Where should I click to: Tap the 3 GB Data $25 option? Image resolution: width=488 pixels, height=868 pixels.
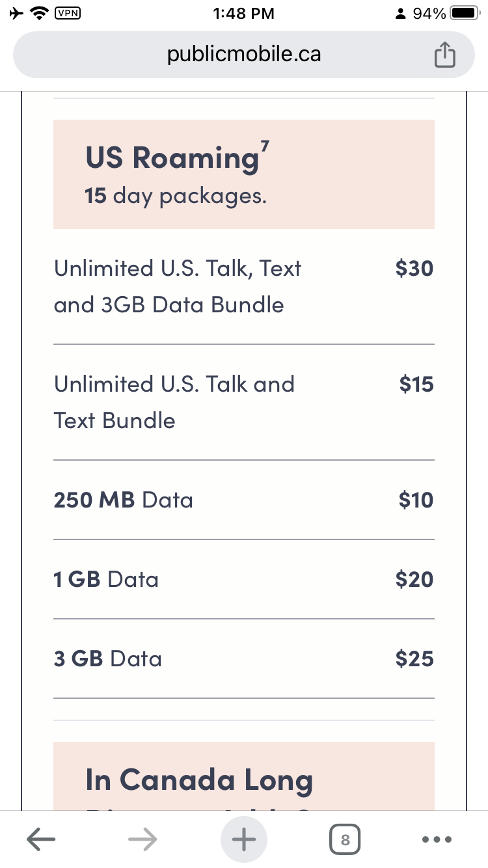point(243,658)
